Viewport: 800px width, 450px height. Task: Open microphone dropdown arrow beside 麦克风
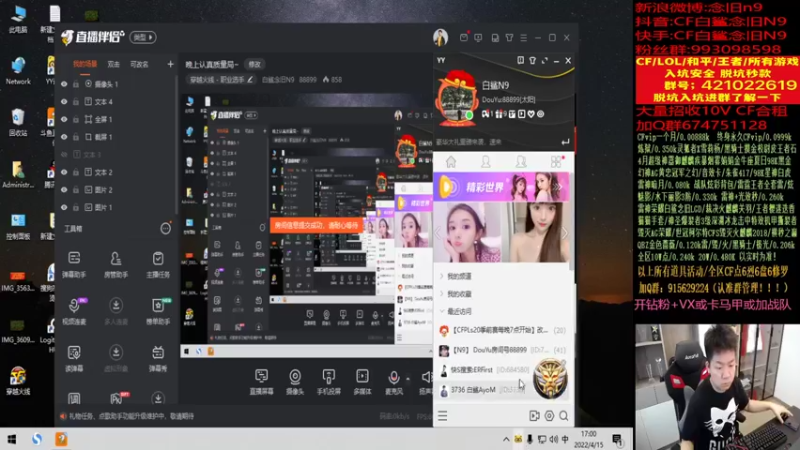408,379
